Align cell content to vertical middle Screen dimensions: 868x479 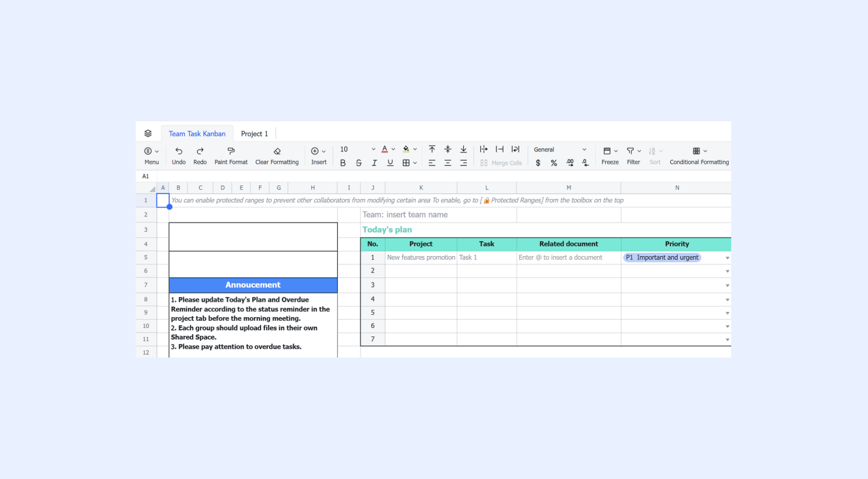(x=448, y=149)
